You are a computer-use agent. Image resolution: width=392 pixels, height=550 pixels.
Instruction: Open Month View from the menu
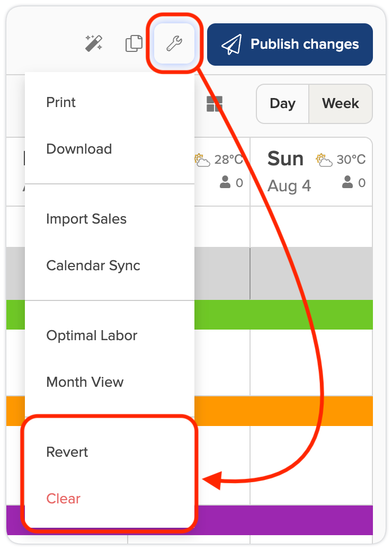click(85, 382)
